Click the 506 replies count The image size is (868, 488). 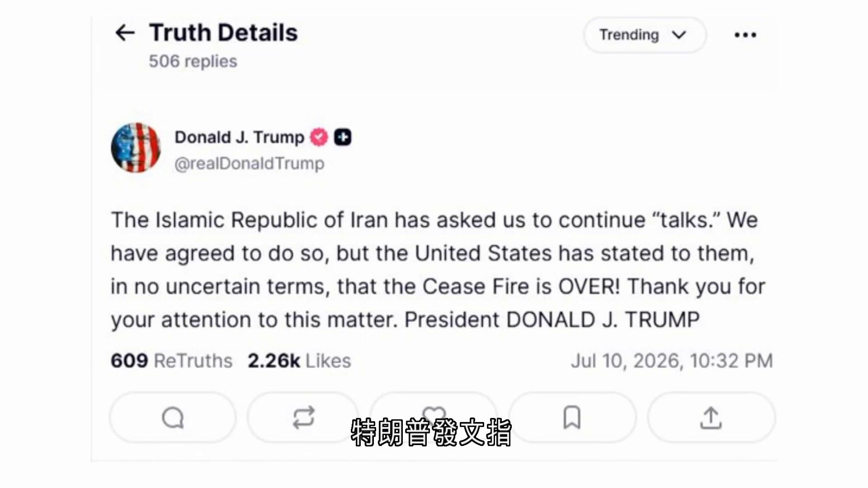point(193,61)
